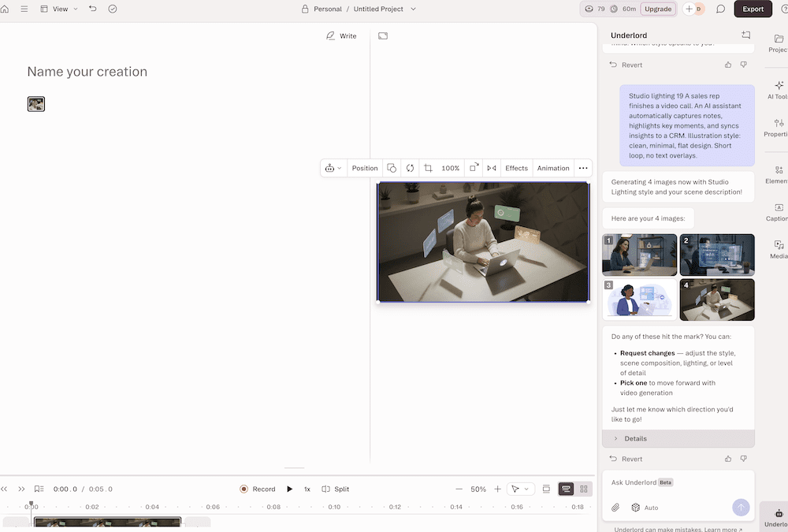This screenshot has height=532, width=788.
Task: Open the Animation menu
Action: coord(553,168)
